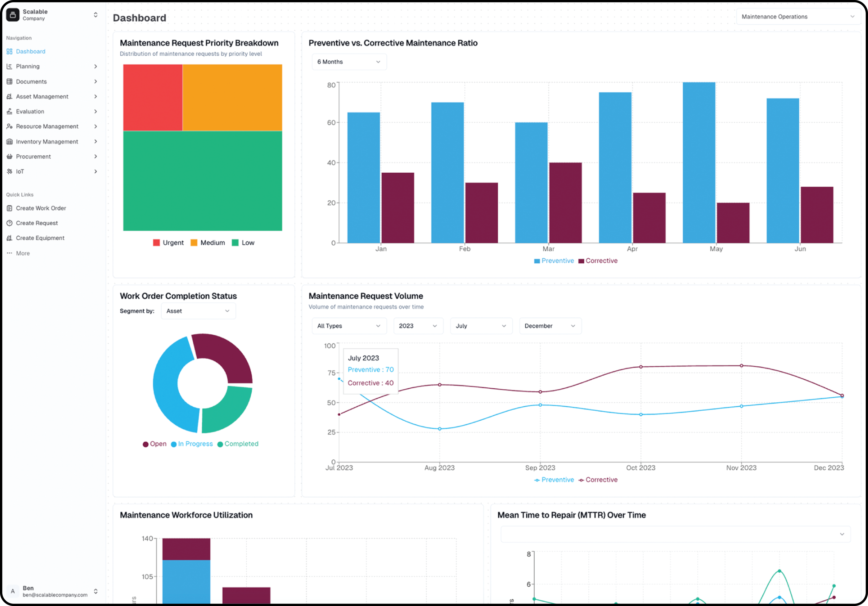Open the Documents navigation item
The height and width of the screenshot is (606, 868).
[52, 82]
